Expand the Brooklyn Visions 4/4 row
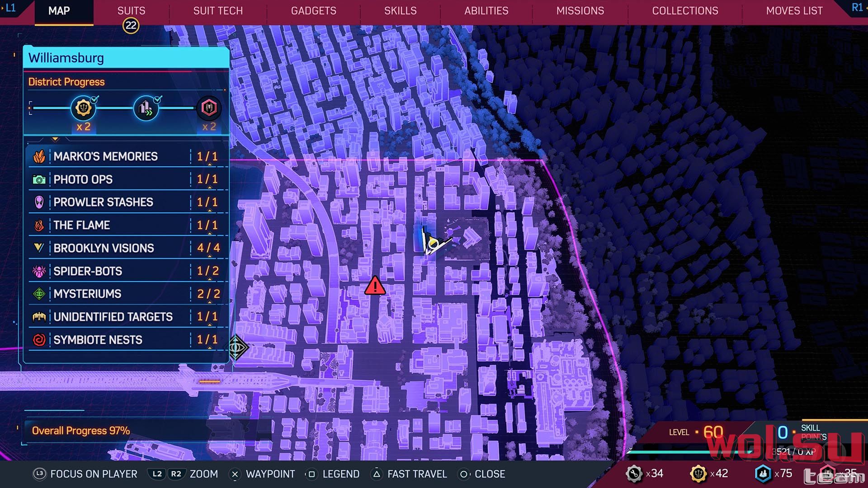Image resolution: width=868 pixels, height=488 pixels. (126, 248)
